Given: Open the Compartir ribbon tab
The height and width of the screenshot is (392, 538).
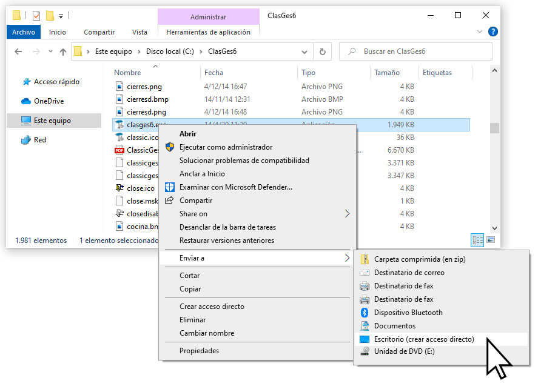Looking at the screenshot, I should tap(99, 32).
